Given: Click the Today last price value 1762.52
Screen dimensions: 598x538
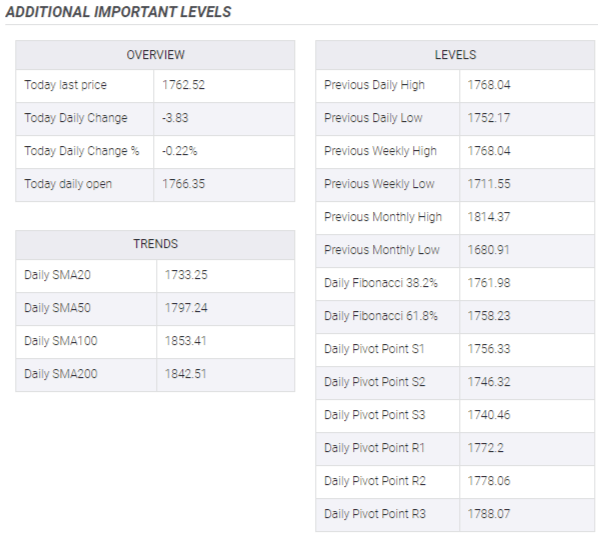Looking at the screenshot, I should [x=183, y=85].
